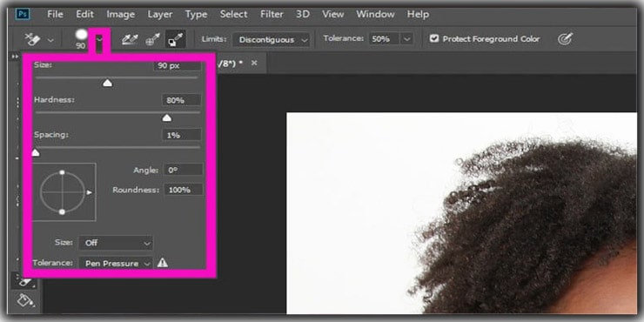Open the View menu
Image resolution: width=644 pixels, height=322 pixels.
click(x=332, y=15)
